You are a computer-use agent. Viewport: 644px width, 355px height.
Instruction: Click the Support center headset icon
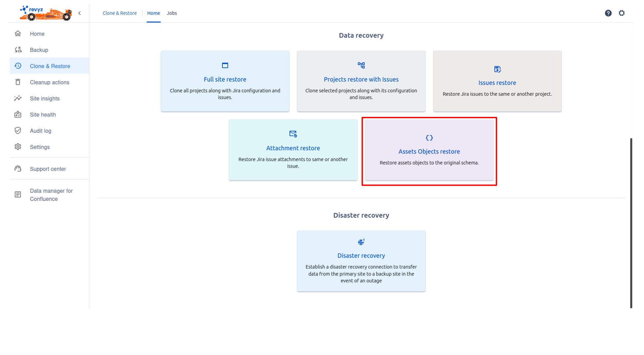tap(18, 169)
